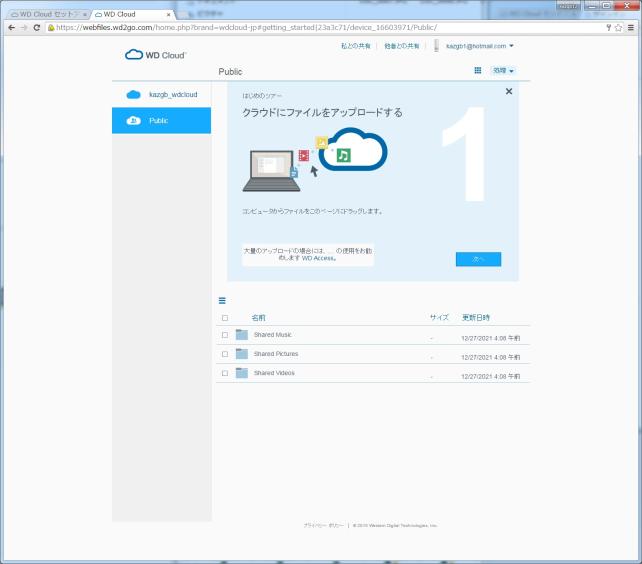Click the Shared Videos folder icon
The image size is (642, 564).
pos(242,373)
